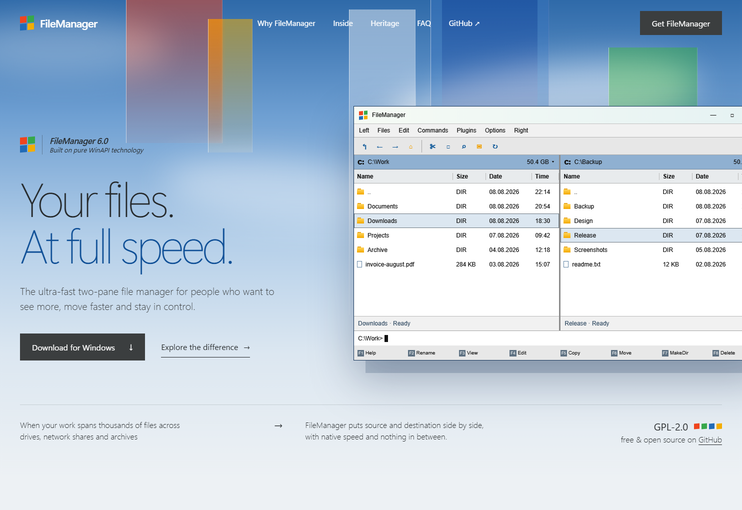
Task: Click the Archive folder icon
Action: (361, 249)
